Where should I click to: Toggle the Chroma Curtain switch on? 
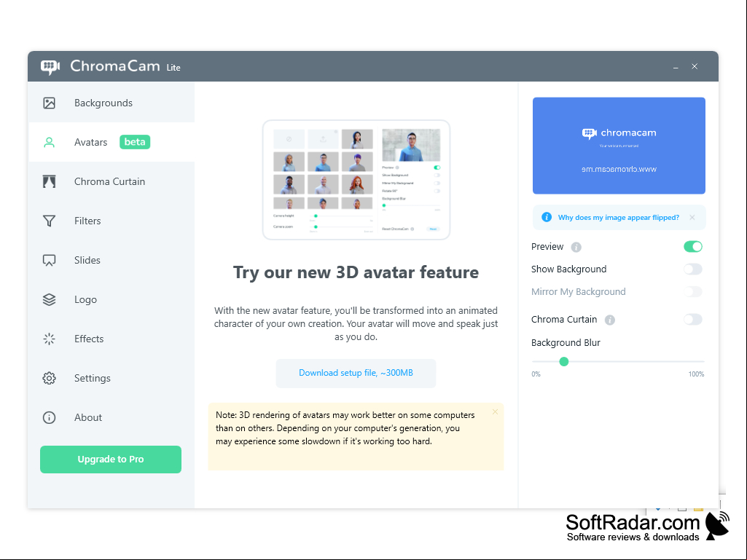tap(692, 320)
